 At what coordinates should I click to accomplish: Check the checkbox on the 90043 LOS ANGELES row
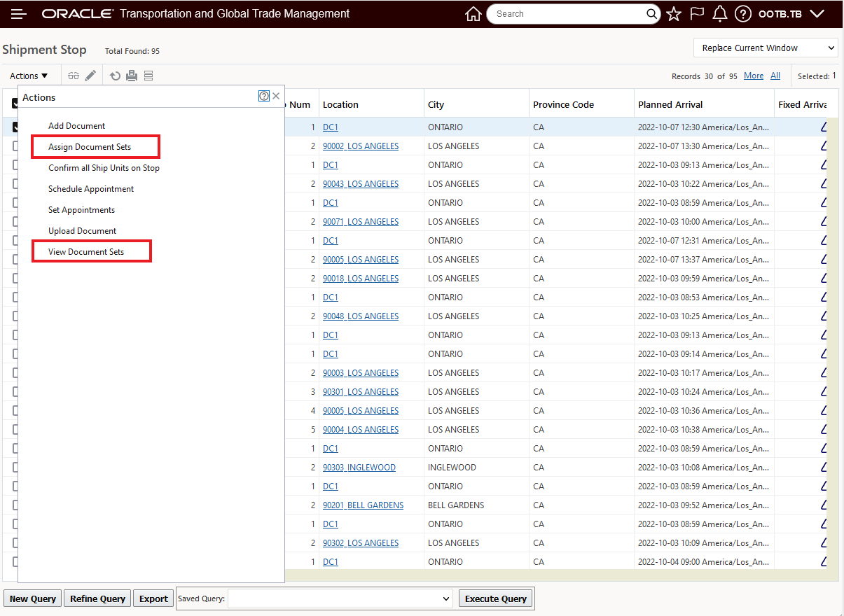click(15, 183)
